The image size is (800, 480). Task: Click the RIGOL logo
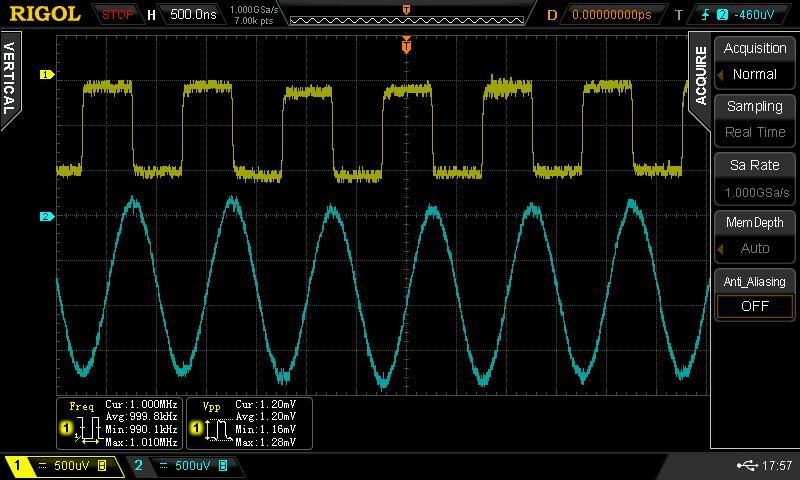(x=46, y=14)
